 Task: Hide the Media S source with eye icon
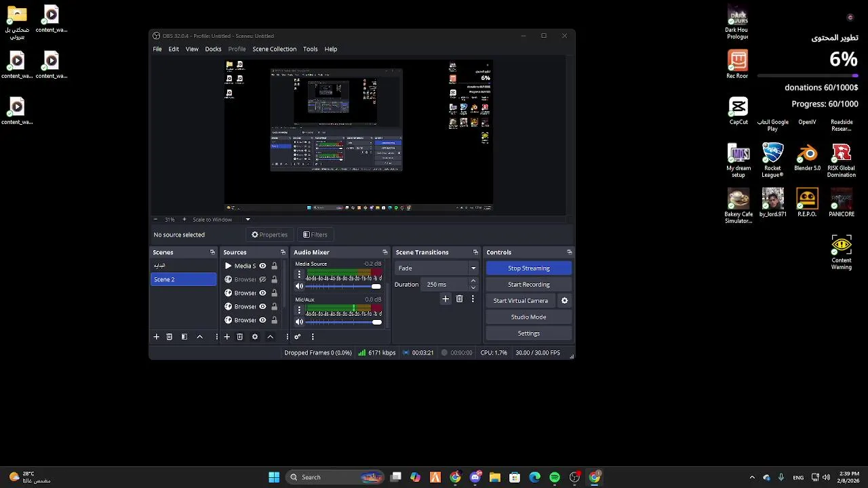(262, 266)
